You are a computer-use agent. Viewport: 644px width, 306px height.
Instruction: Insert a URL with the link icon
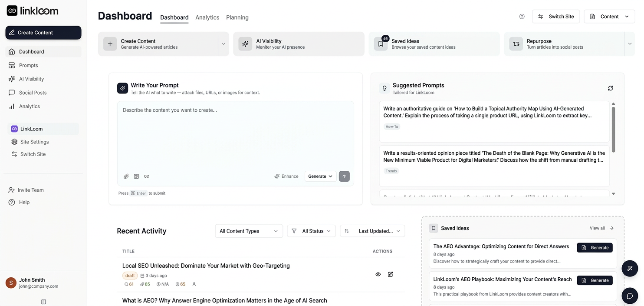tap(146, 176)
